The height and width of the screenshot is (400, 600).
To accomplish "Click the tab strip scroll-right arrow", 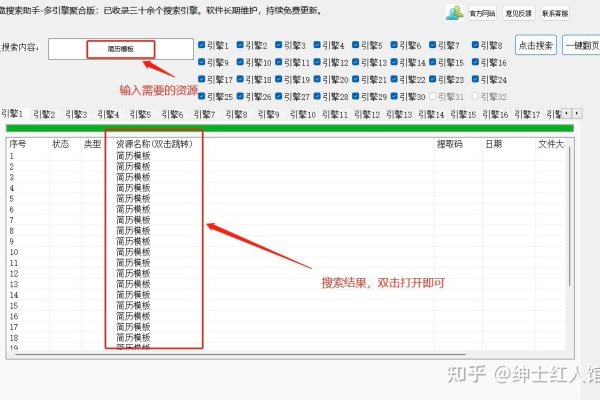I will click(577, 114).
